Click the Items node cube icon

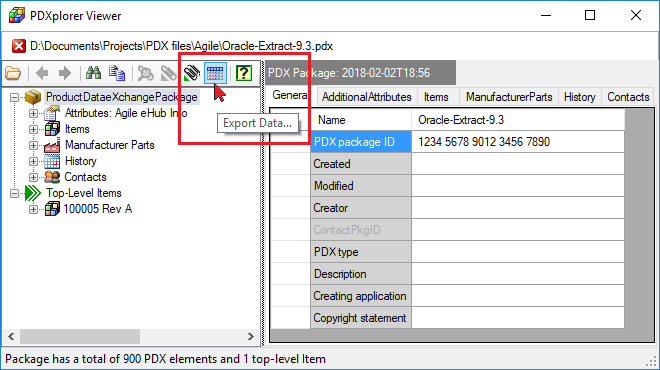[52, 129]
